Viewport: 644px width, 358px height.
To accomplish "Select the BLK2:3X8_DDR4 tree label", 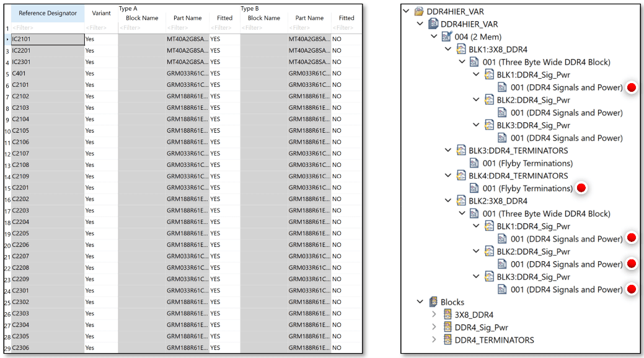I will pyautogui.click(x=498, y=201).
